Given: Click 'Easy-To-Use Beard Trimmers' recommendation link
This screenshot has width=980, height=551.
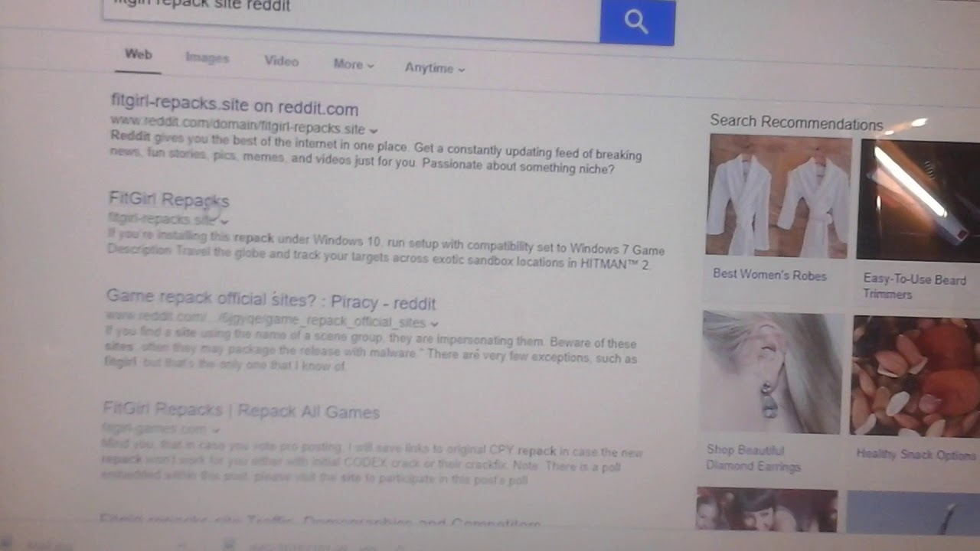Looking at the screenshot, I should (x=914, y=286).
